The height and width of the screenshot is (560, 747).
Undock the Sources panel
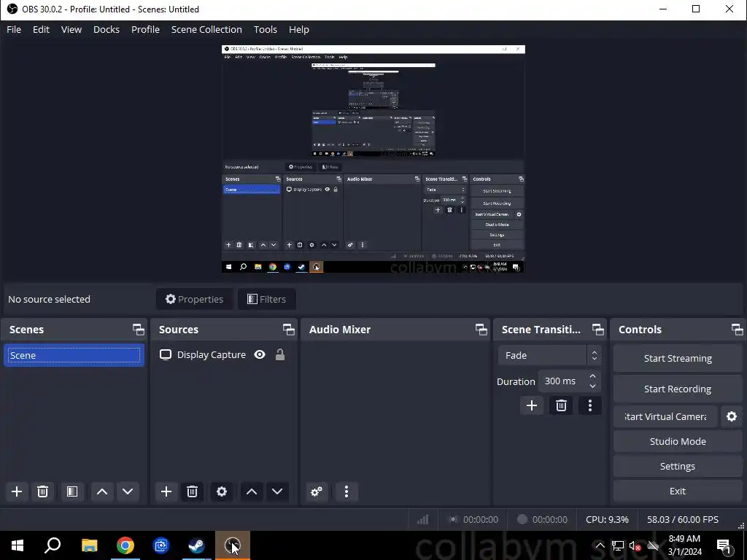(x=289, y=330)
